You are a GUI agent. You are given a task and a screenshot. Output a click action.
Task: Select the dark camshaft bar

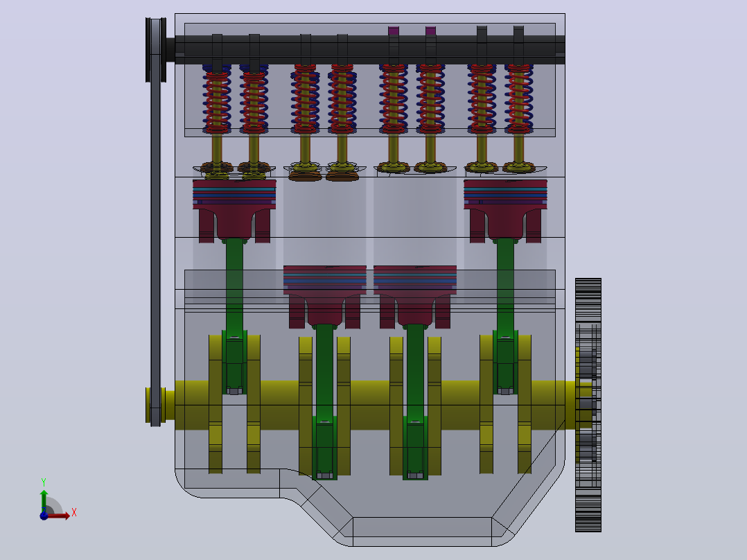click(x=370, y=50)
